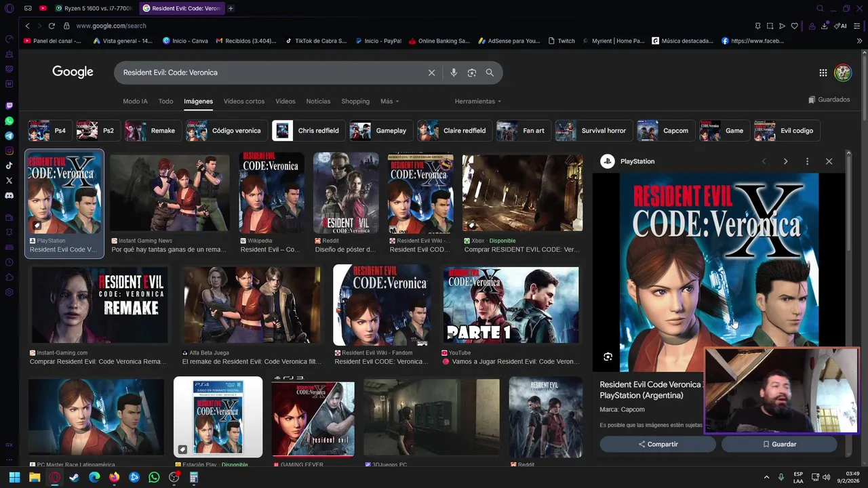
Task: Select the Remake filter chip
Action: click(x=154, y=131)
